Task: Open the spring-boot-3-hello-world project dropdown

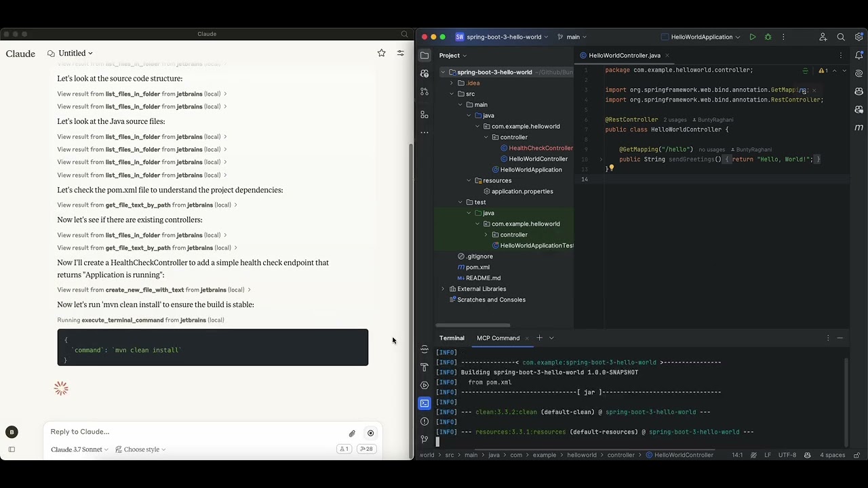Action: (x=502, y=37)
